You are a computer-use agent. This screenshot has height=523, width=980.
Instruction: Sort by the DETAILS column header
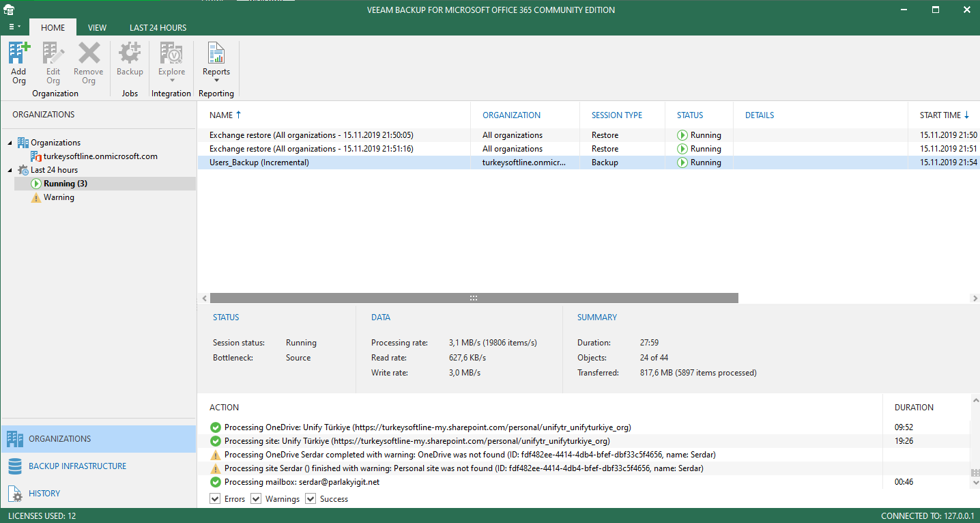coord(760,115)
